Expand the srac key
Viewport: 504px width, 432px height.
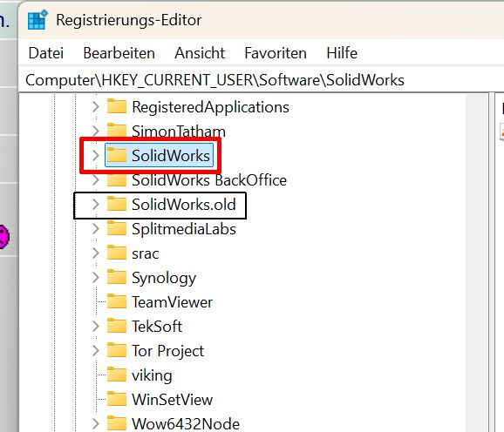tap(95, 253)
